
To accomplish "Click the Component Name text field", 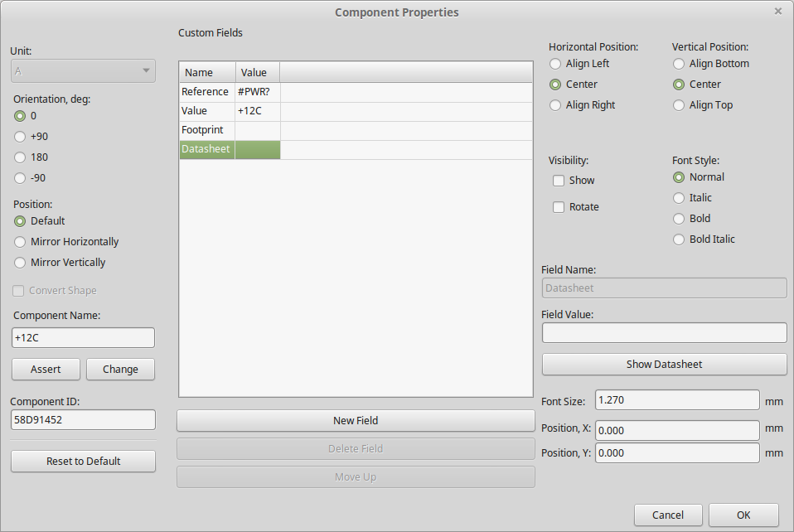I will [x=83, y=338].
